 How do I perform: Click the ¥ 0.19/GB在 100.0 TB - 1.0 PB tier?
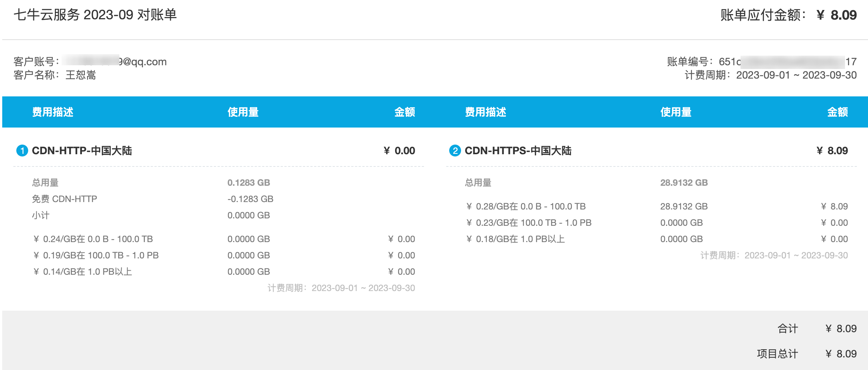tap(96, 255)
